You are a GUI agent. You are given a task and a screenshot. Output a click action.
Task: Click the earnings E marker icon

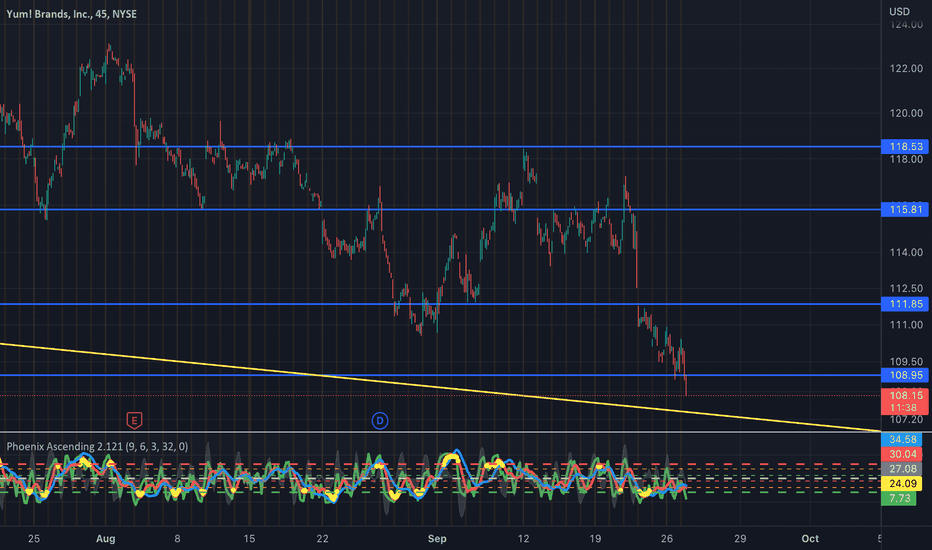click(x=134, y=421)
